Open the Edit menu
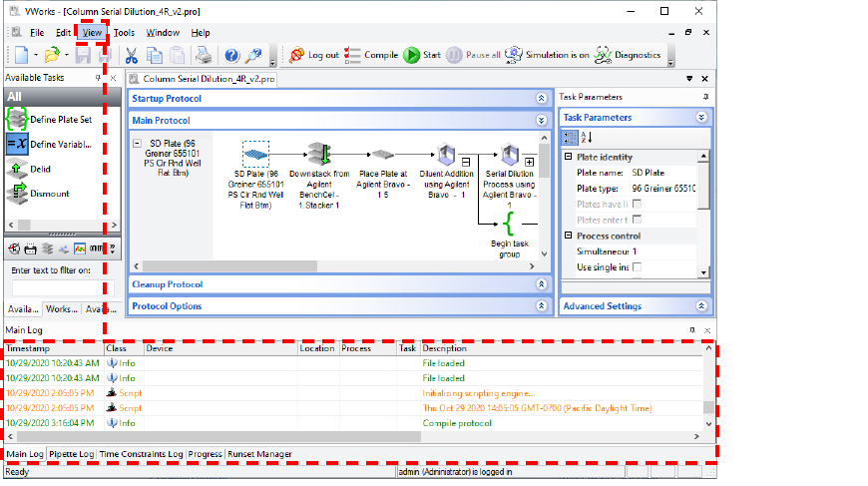This screenshot has height=486, width=868. (x=63, y=33)
